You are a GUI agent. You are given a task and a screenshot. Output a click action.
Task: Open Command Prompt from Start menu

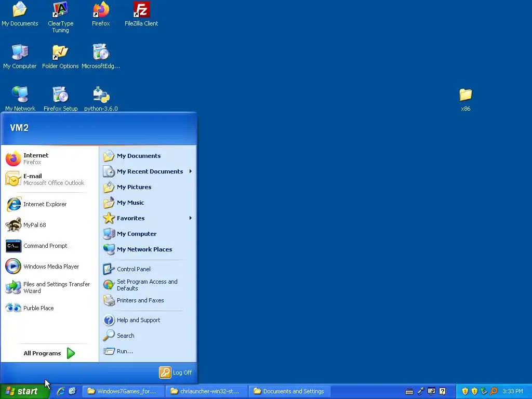pyautogui.click(x=49, y=246)
